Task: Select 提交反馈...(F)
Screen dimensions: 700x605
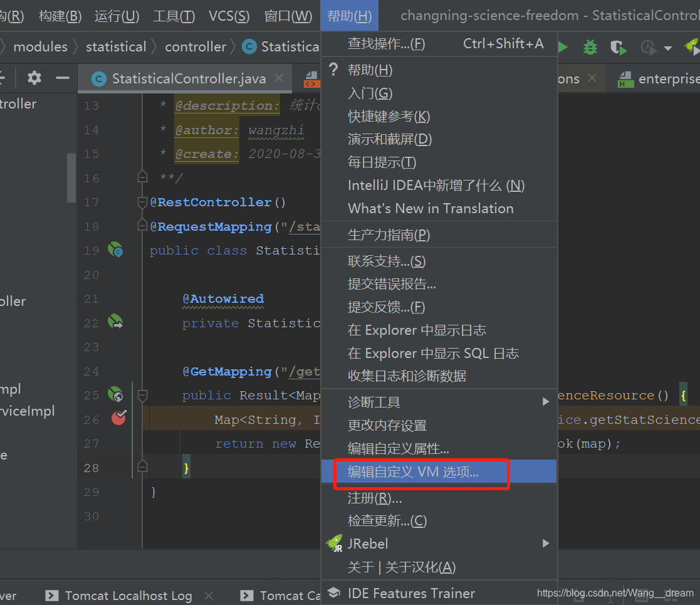Action: tap(439, 307)
